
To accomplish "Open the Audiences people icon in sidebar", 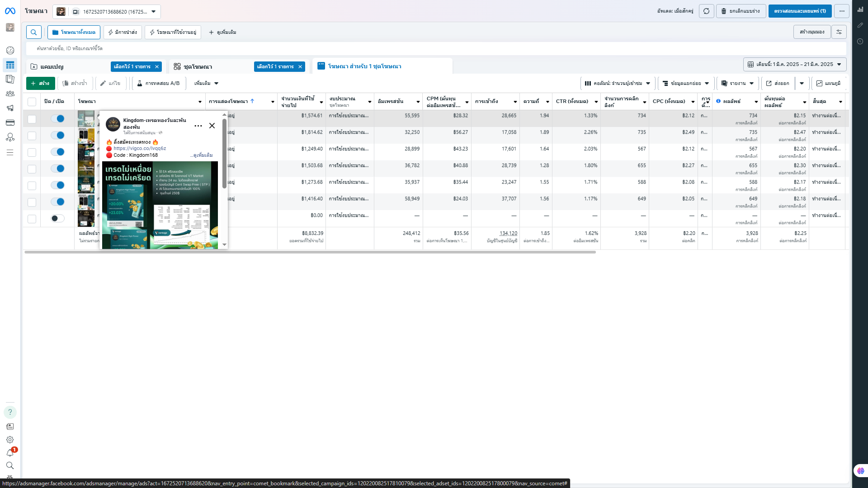I will (x=10, y=94).
